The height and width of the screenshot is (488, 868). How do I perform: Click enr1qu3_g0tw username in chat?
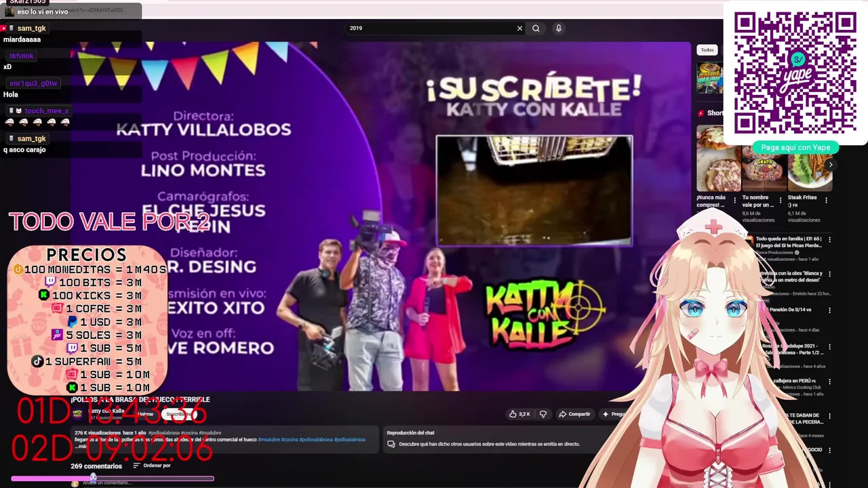point(33,83)
